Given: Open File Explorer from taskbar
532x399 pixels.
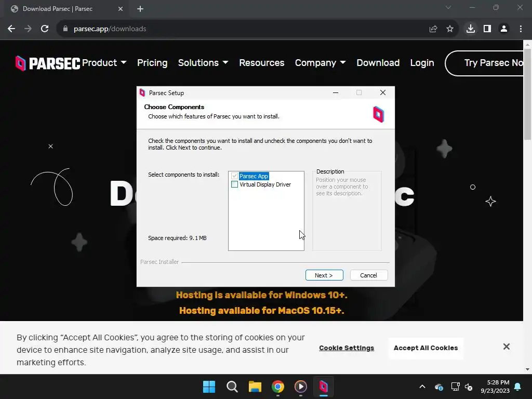Looking at the screenshot, I should pos(255,387).
